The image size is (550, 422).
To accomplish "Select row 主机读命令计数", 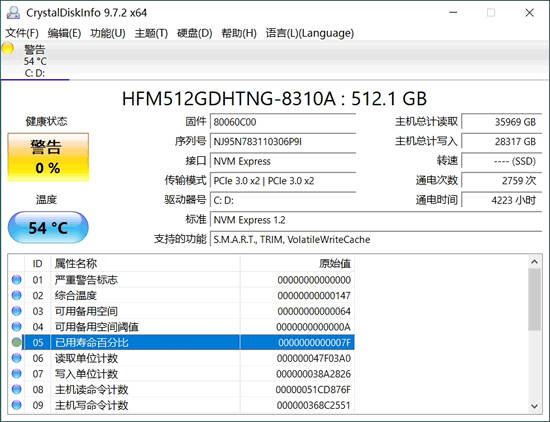I will click(x=182, y=389).
